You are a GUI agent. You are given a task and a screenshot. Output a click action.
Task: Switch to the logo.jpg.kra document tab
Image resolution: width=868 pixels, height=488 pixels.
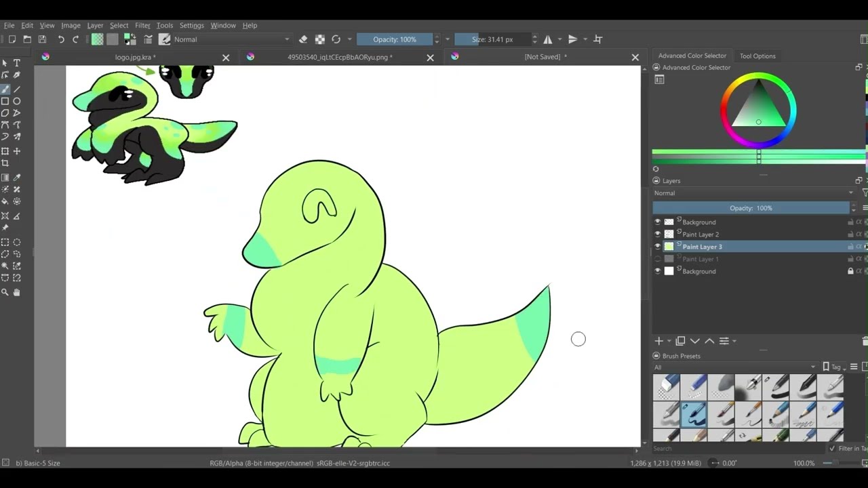click(x=136, y=57)
